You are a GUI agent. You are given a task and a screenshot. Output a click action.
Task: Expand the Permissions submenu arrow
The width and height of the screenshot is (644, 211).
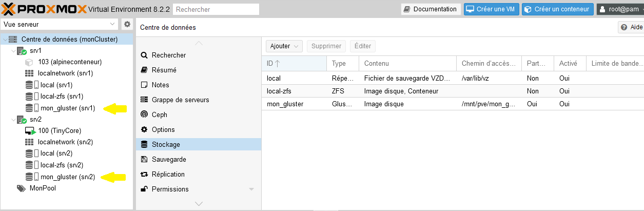pos(251,189)
